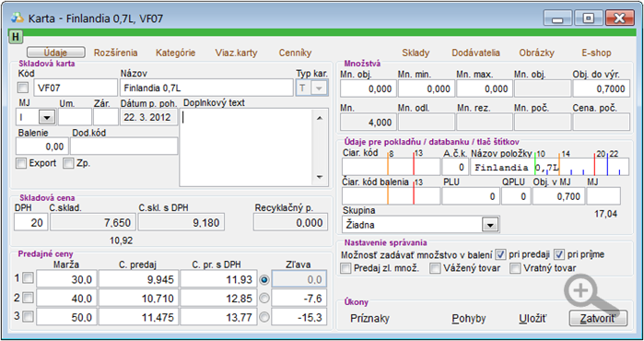Image resolution: width=644 pixels, height=341 pixels.
Task: Uncheck the pri predaji checkbox
Action: coord(500,254)
